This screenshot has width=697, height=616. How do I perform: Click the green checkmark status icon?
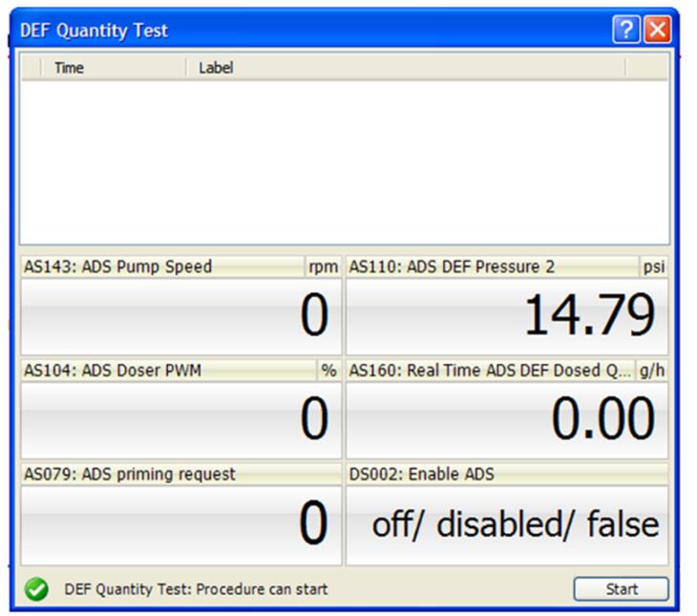(x=36, y=589)
